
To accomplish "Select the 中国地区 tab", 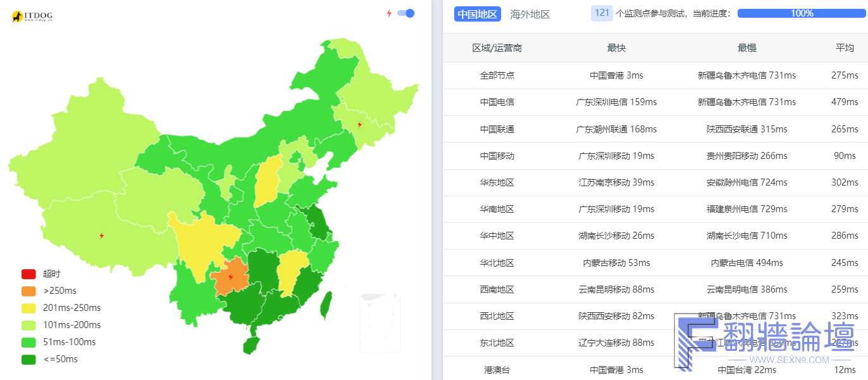I will coord(477,14).
